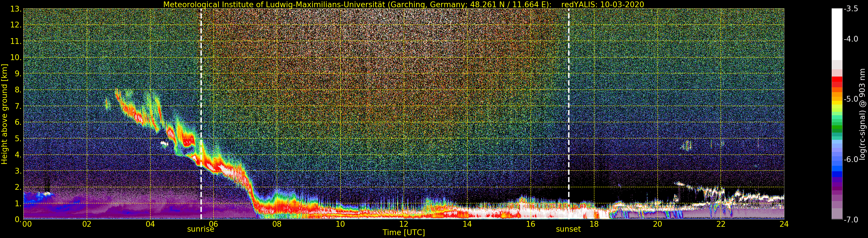Click the '4.' tick on the height axis
This screenshot has height=238, width=868.
pos(18,155)
